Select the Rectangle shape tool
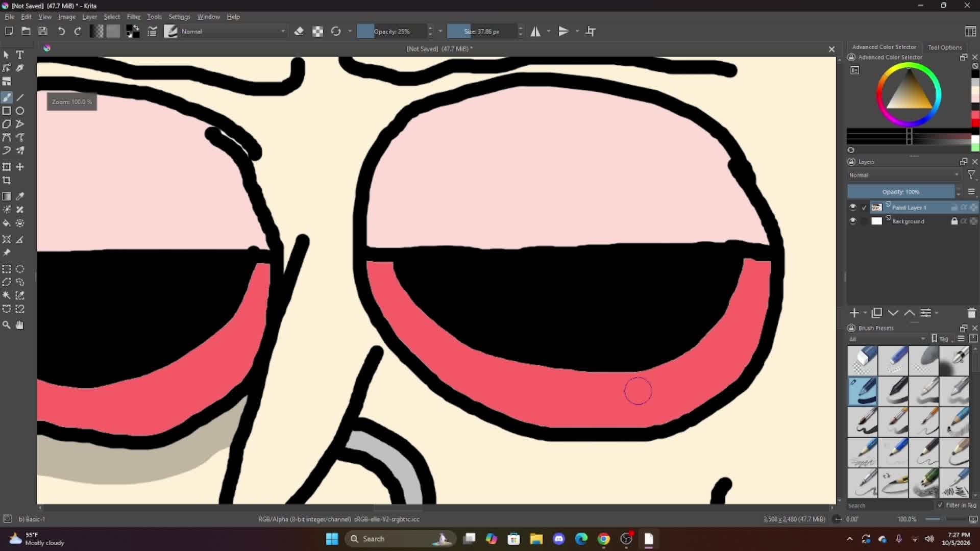This screenshot has height=551, width=980. coord(7,111)
